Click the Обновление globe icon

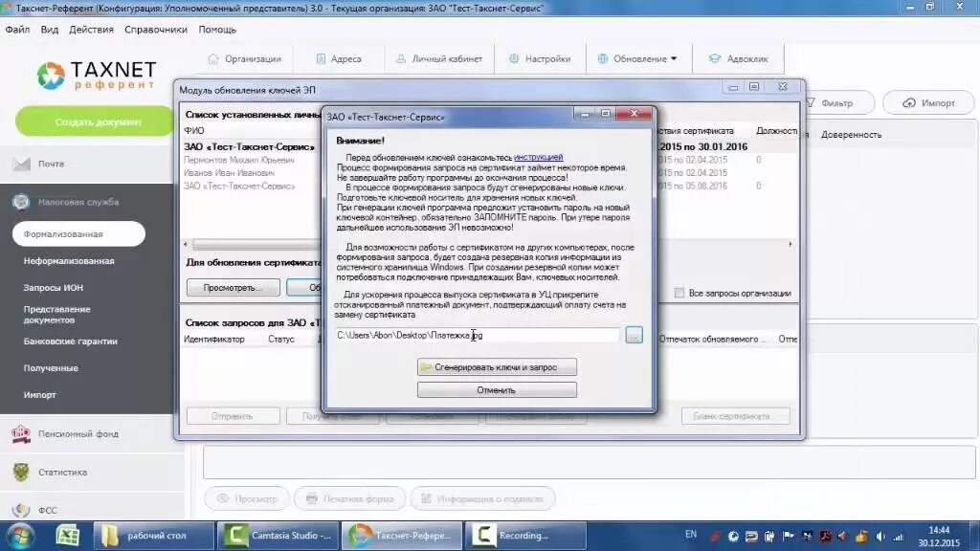click(x=603, y=58)
